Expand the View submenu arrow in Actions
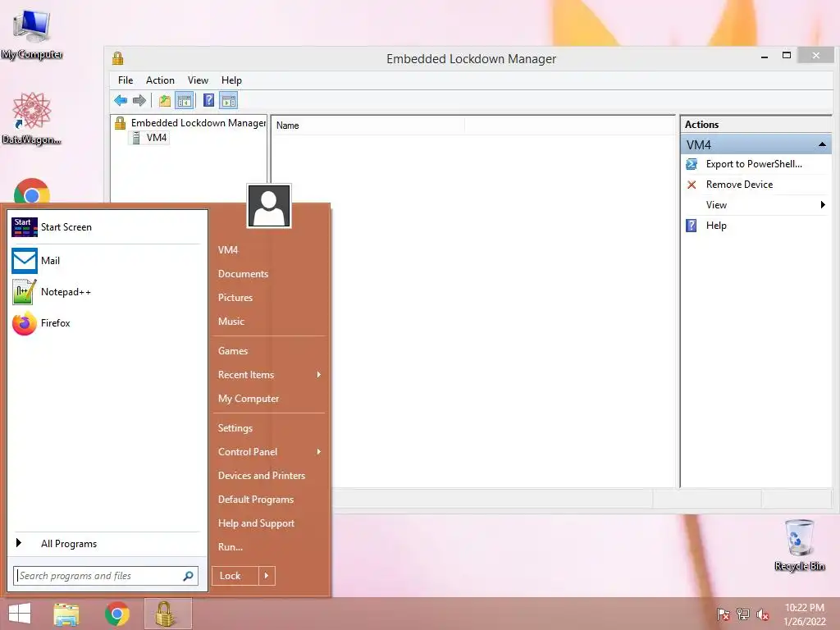This screenshot has width=840, height=630. [823, 204]
